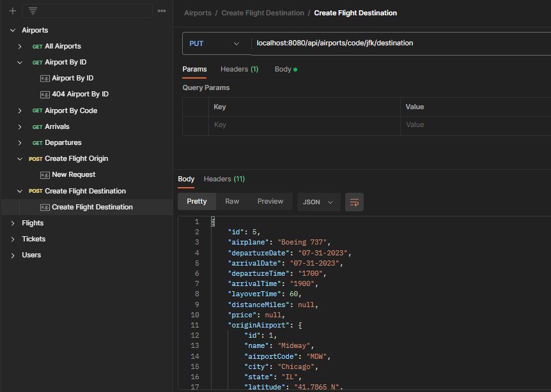The image size is (551, 392).
Task: Switch to the Headers (1) request tab
Action: (239, 69)
